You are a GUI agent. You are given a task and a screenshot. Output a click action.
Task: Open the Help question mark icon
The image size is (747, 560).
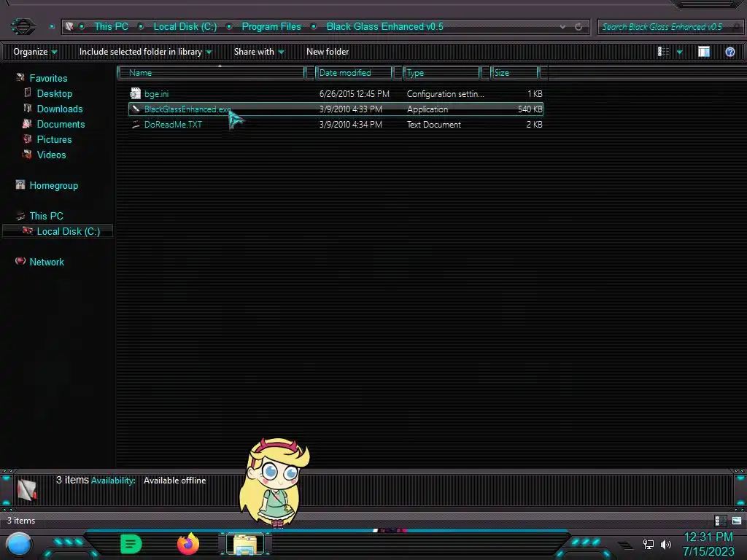pos(729,52)
